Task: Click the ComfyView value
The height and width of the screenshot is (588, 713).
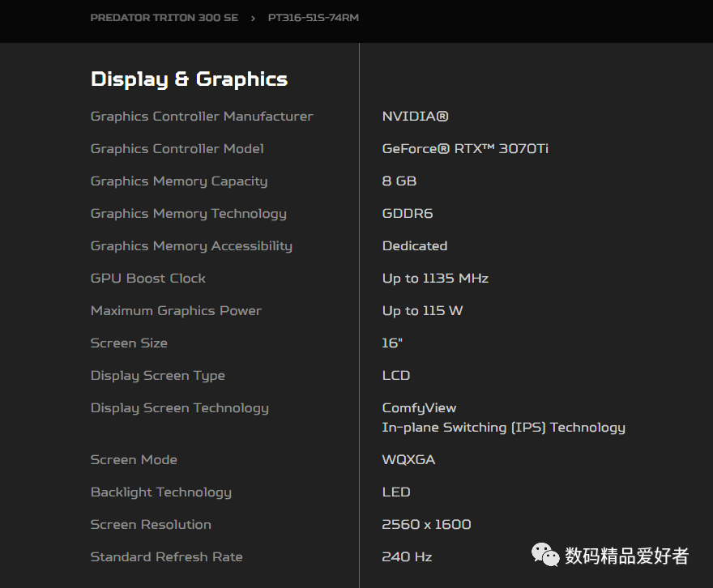Action: pyautogui.click(x=419, y=408)
